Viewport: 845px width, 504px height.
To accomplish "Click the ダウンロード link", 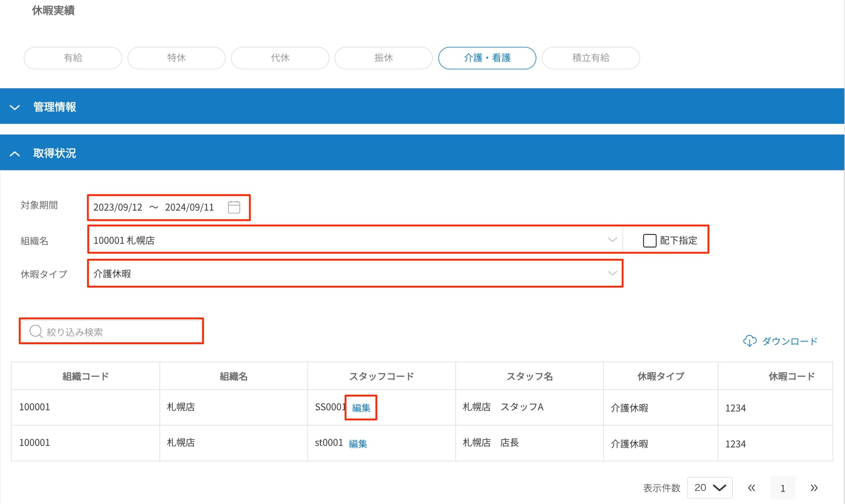I will 789,341.
